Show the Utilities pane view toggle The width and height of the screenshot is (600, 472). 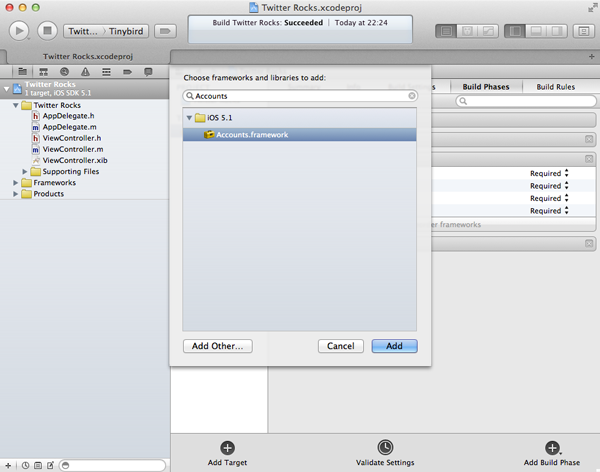pos(557,31)
